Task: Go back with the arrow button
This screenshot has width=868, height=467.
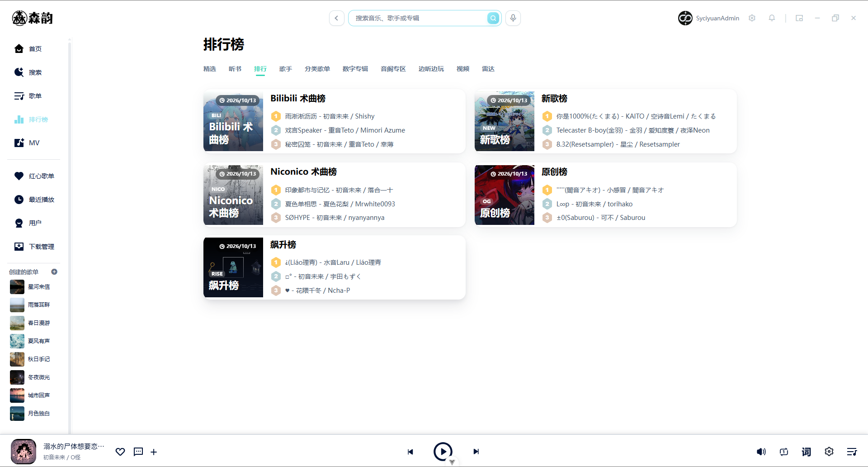Action: [x=336, y=18]
